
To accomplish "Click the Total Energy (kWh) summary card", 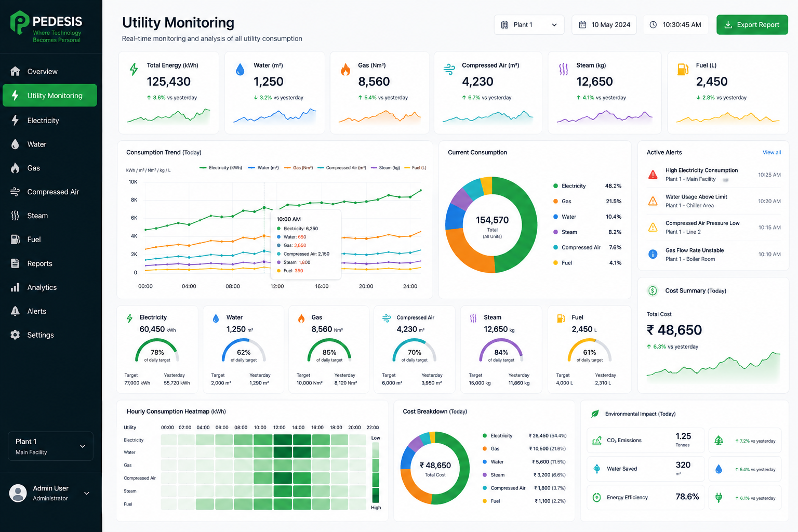I will [169, 92].
